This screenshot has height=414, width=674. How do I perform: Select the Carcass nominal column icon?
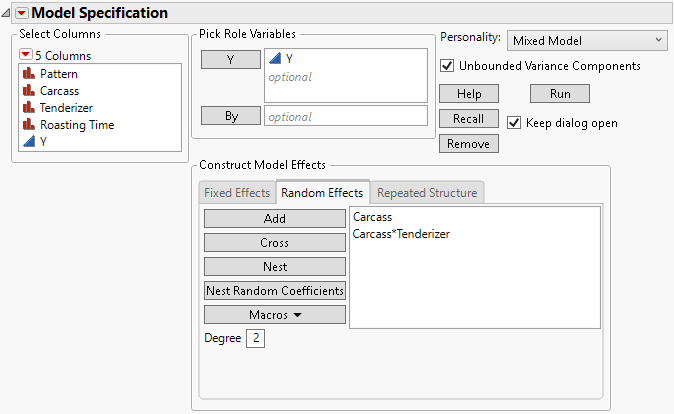[30, 91]
